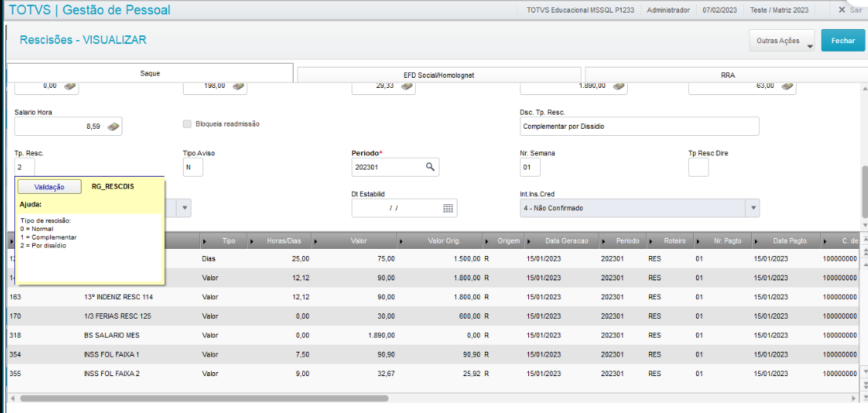The image size is (868, 413).
Task: Click the money icon beside the 1.890,00 field
Action: point(619,86)
